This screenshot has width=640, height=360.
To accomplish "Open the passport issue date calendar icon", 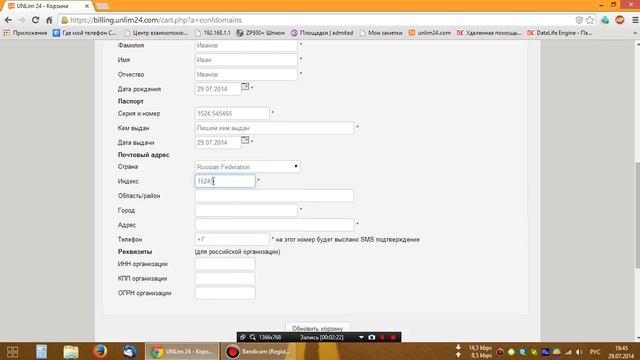I will (x=245, y=140).
